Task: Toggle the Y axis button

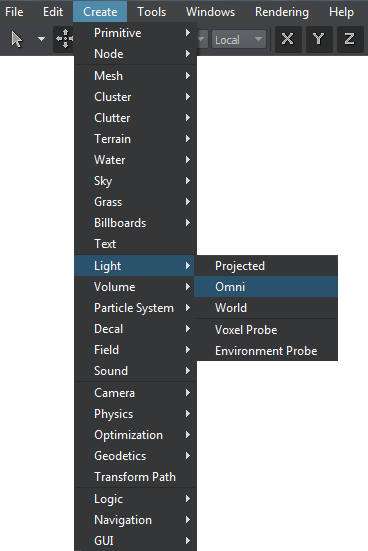Action: [319, 39]
